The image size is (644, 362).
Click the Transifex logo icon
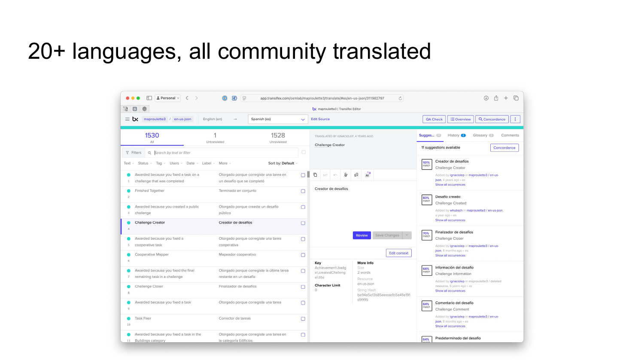135,119
